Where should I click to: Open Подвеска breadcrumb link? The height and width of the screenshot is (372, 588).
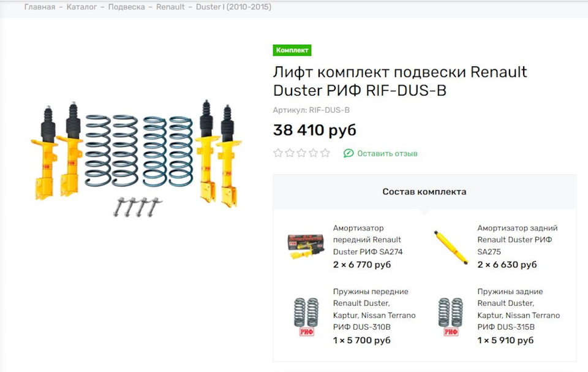(x=126, y=7)
